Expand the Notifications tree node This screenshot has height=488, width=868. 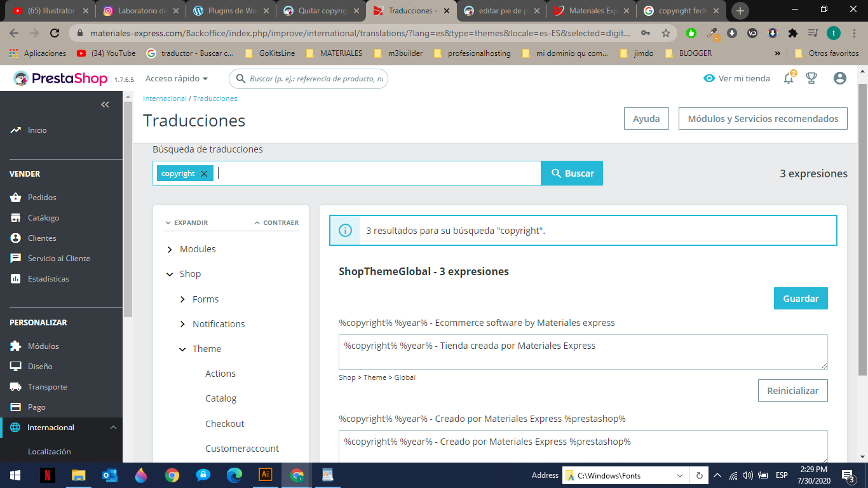coord(182,324)
